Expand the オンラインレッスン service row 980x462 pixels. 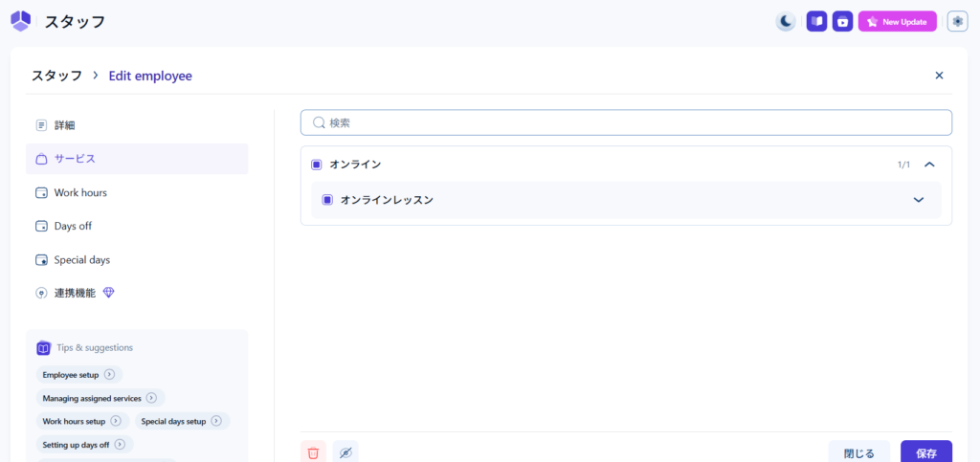click(919, 200)
